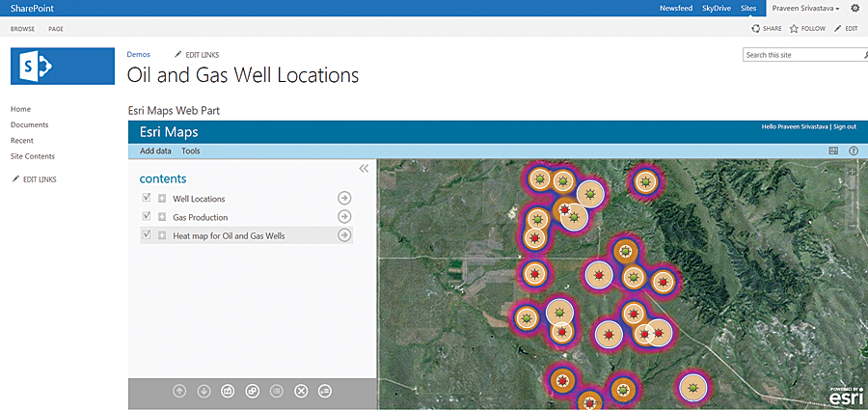Switch to the Browse ribbon tab

[23, 29]
